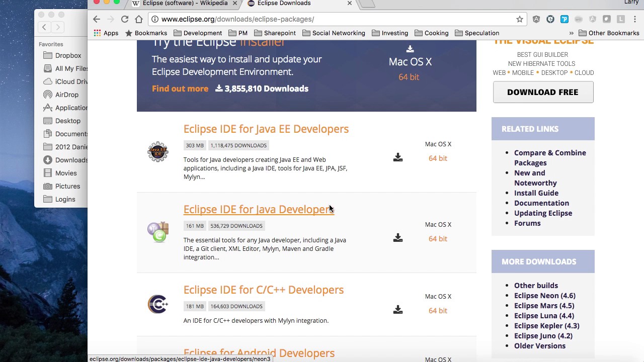644x362 pixels.
Task: Open Eclipse IDE for C/C++ Developers link
Action: pyautogui.click(x=264, y=290)
